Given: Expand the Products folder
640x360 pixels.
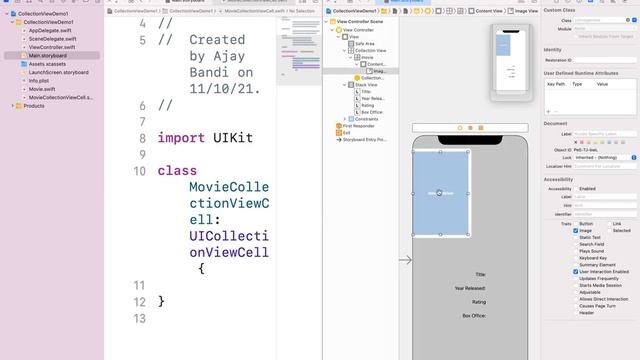Looking at the screenshot, I should coord(13,106).
